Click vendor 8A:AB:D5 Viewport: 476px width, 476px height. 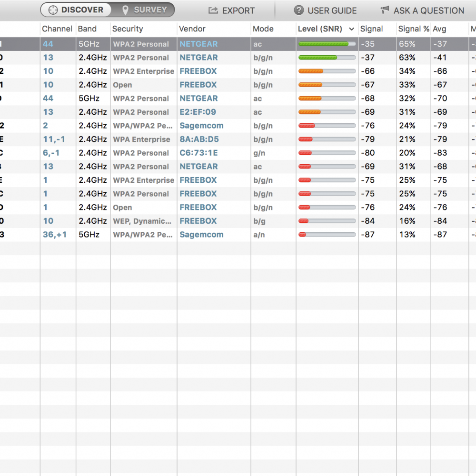click(199, 139)
